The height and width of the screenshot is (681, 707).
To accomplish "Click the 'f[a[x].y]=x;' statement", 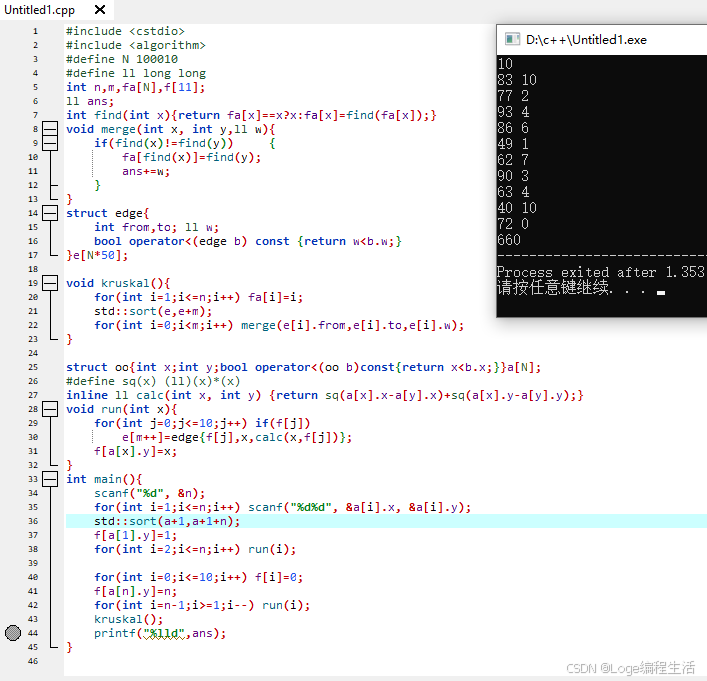I will pos(136,451).
